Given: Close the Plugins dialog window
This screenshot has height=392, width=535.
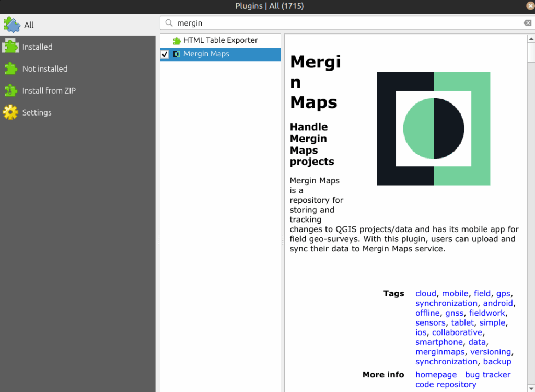Looking at the screenshot, I should pyautogui.click(x=530, y=6).
